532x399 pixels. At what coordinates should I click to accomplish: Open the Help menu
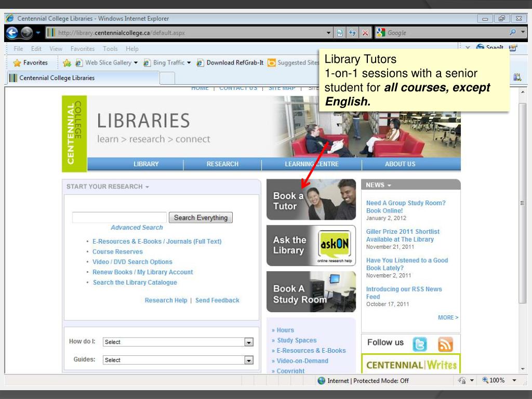tap(132, 49)
